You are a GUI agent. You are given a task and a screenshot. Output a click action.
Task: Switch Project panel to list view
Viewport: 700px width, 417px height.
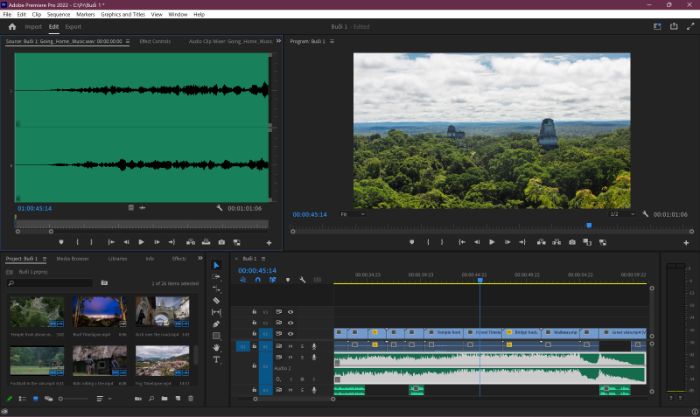point(22,398)
